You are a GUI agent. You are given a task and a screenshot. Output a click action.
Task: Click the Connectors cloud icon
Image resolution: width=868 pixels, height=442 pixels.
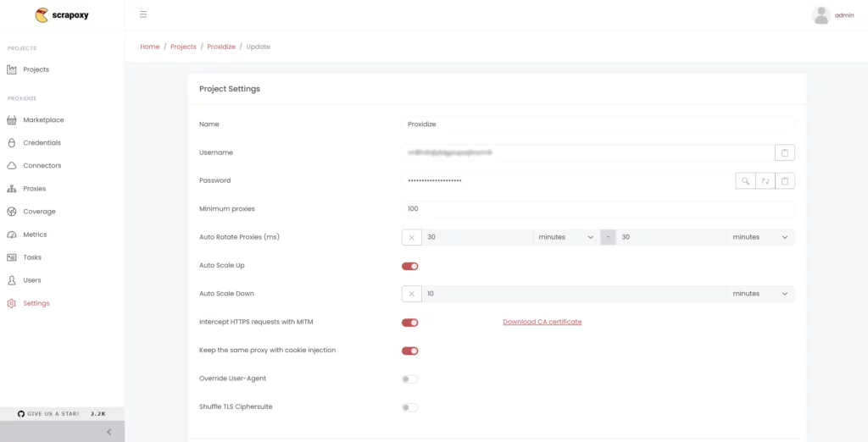(12, 166)
